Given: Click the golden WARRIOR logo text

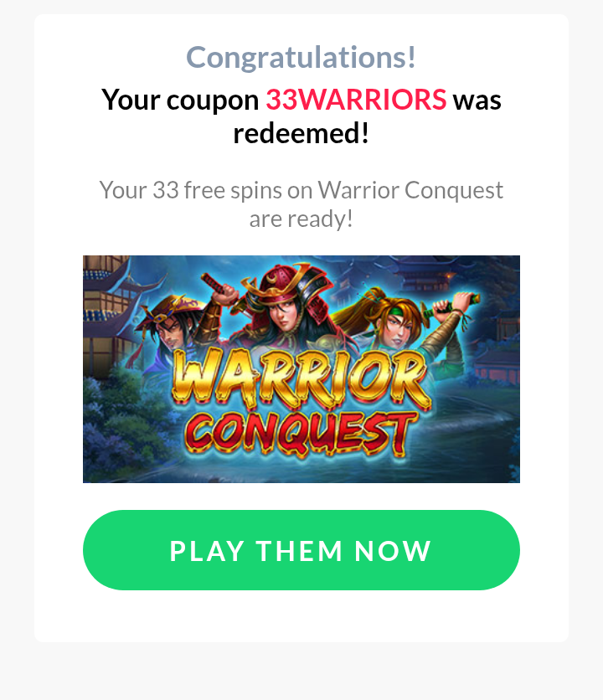Looking at the screenshot, I should [301, 378].
